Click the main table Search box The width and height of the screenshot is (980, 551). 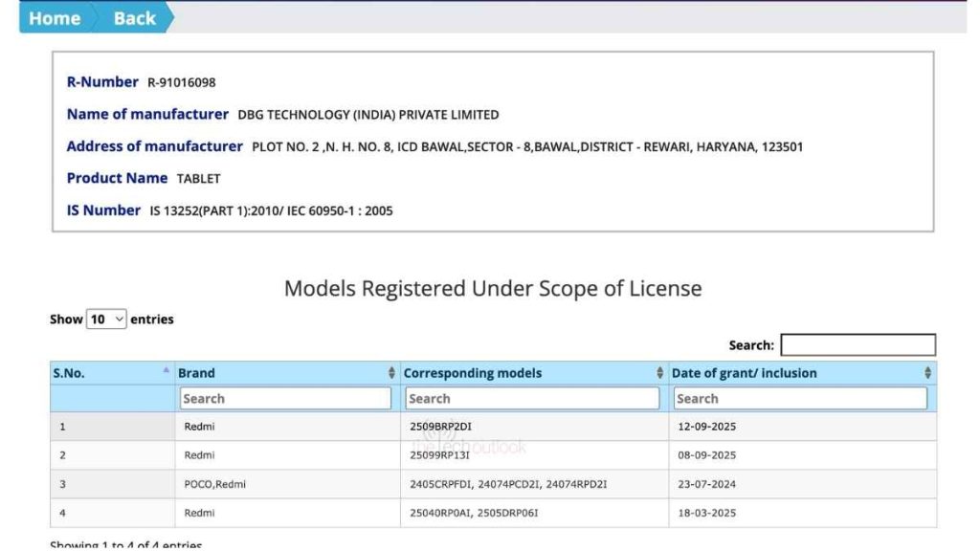coord(857,345)
